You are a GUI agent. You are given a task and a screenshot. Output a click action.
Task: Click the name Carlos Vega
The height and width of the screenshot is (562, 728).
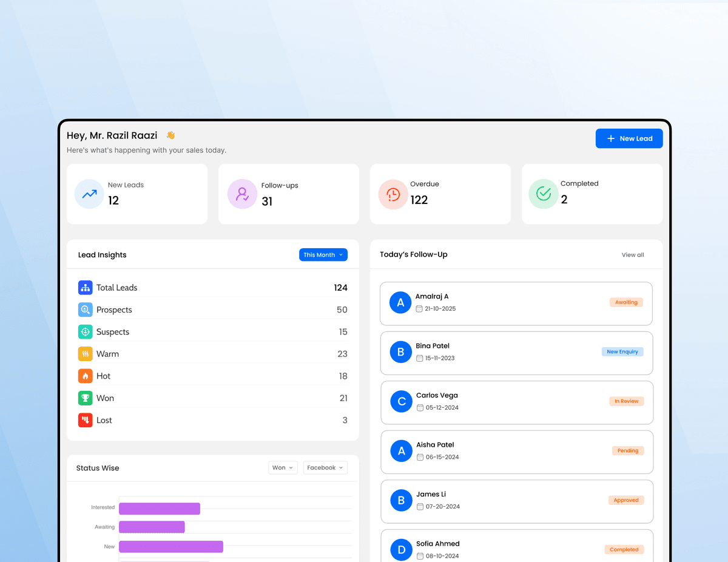(437, 395)
